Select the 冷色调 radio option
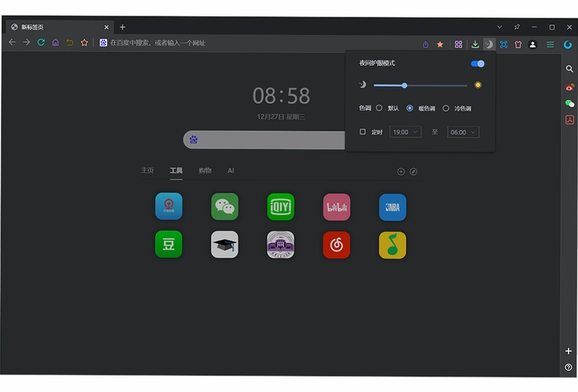578x392 pixels. 446,108
